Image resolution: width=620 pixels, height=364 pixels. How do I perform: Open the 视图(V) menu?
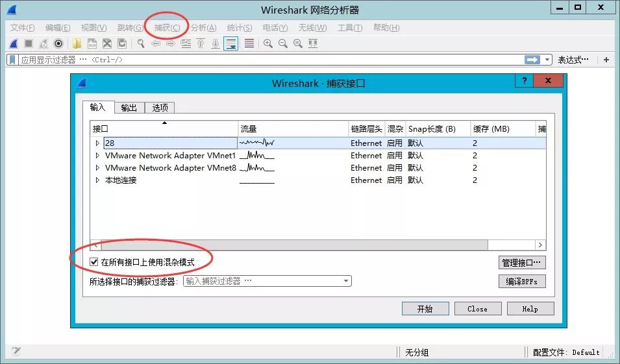tap(93, 28)
